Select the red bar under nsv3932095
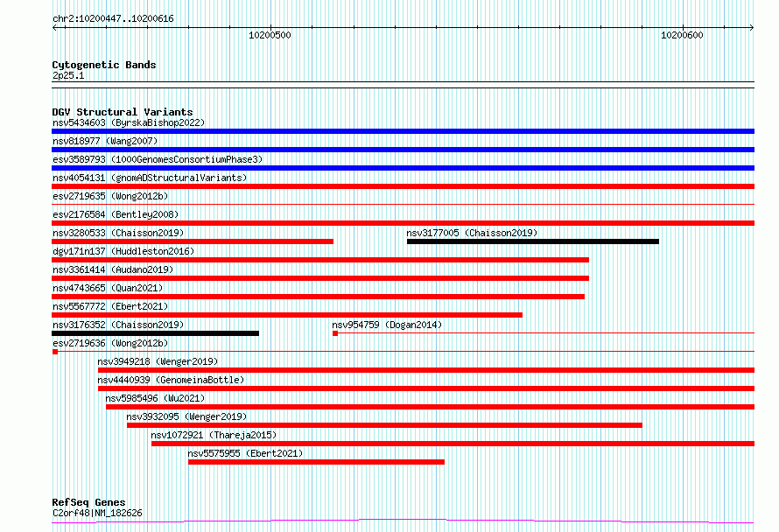779x532 pixels. pos(384,425)
